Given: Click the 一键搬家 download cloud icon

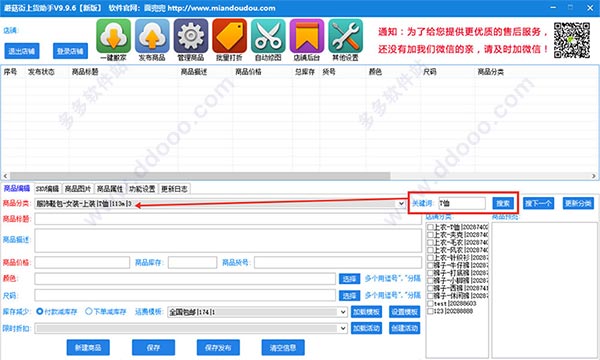Looking at the screenshot, I should coord(113,36).
